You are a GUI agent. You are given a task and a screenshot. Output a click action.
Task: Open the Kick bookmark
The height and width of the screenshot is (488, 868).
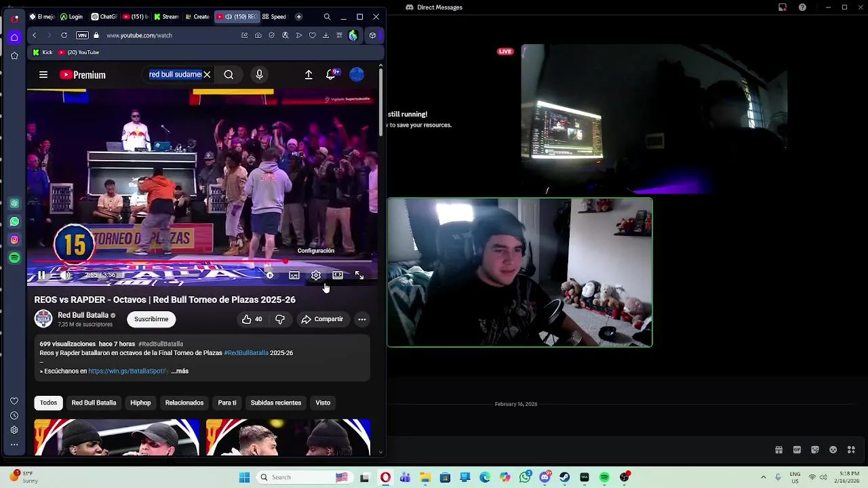(43, 52)
